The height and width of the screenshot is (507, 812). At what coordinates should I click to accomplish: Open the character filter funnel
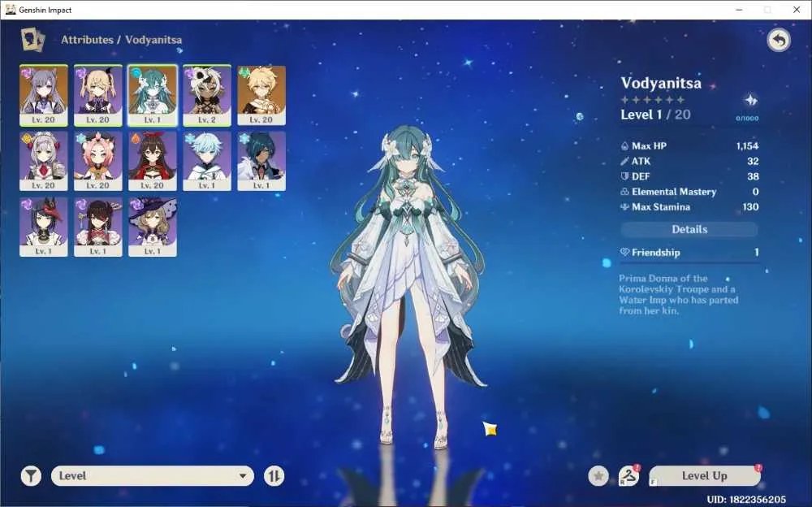(x=31, y=475)
